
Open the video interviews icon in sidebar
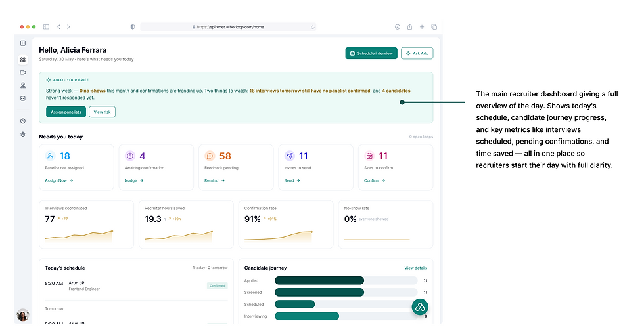(23, 72)
